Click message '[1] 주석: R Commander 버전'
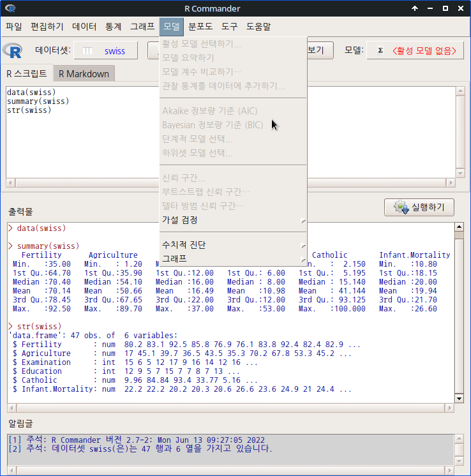Image resolution: width=471 pixels, height=476 pixels. [x=137, y=440]
